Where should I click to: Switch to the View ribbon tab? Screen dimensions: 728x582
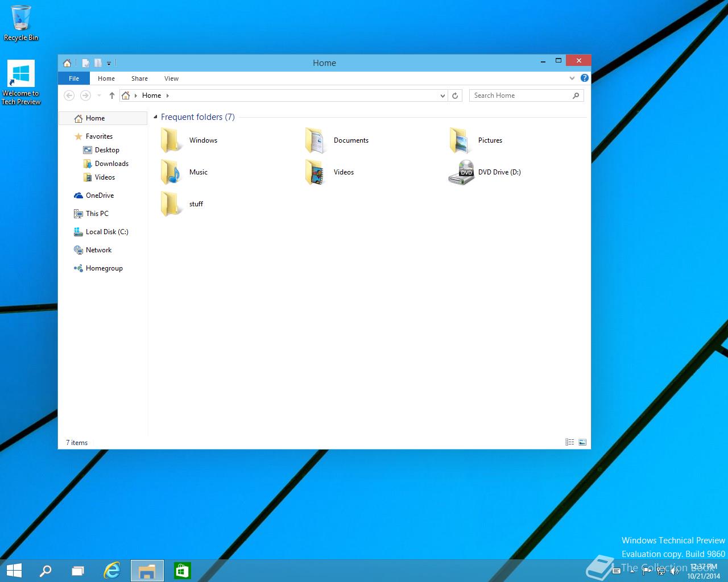171,78
